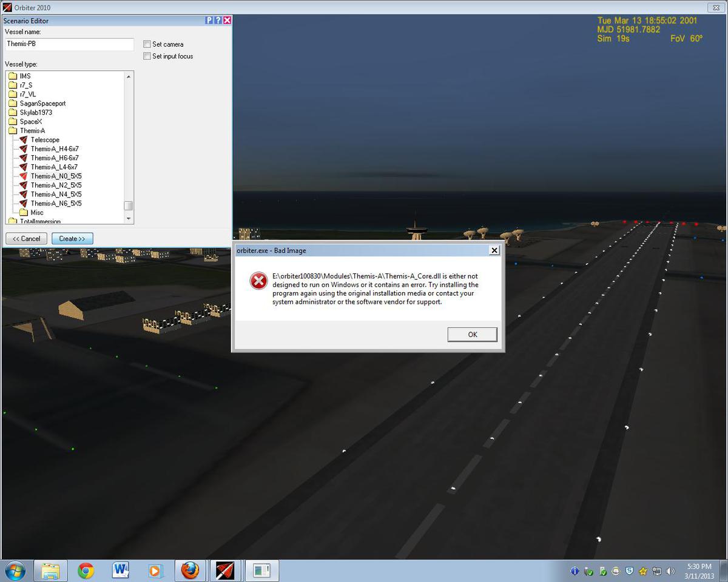
Task: Click OK in the Bad Image dialog
Action: 473,335
